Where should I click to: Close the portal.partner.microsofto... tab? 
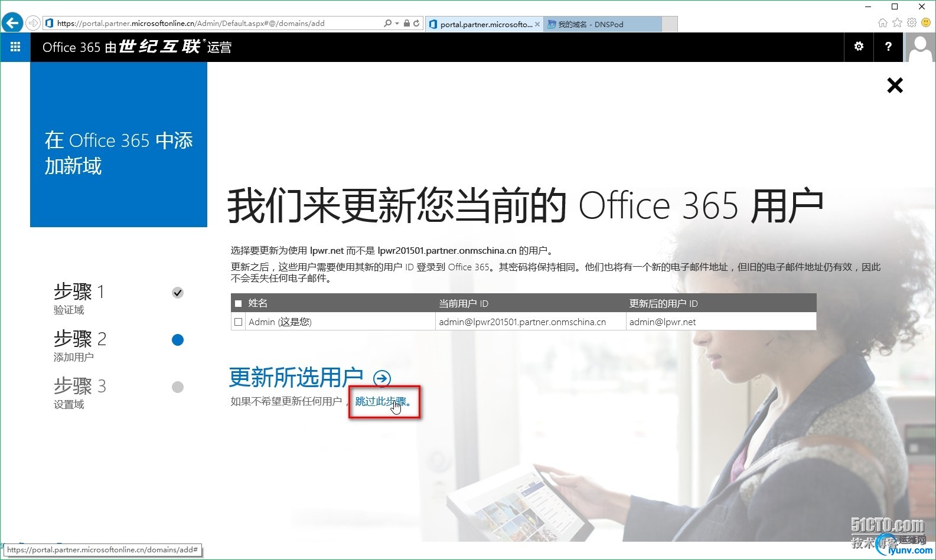(x=537, y=24)
